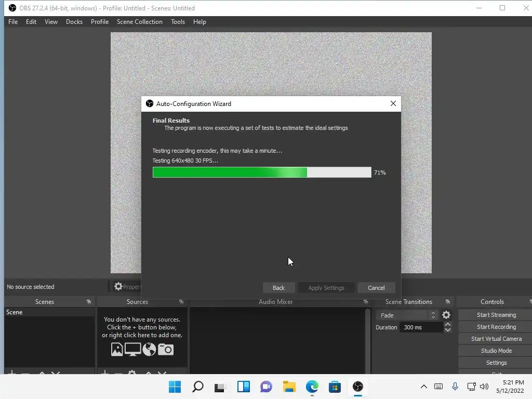Click Start Streaming
This screenshot has height=399, width=532.
coord(496,315)
